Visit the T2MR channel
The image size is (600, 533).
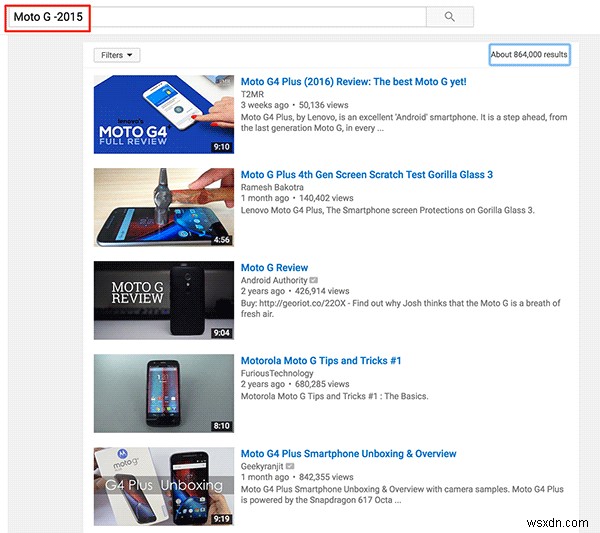coord(252,94)
